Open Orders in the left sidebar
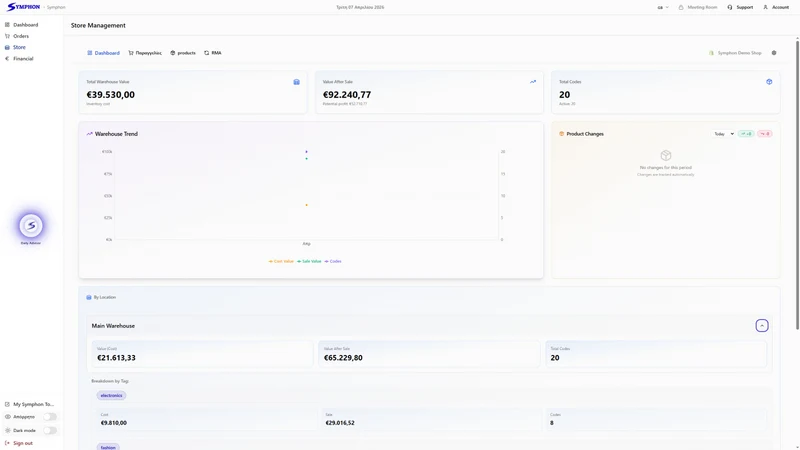 21,36
